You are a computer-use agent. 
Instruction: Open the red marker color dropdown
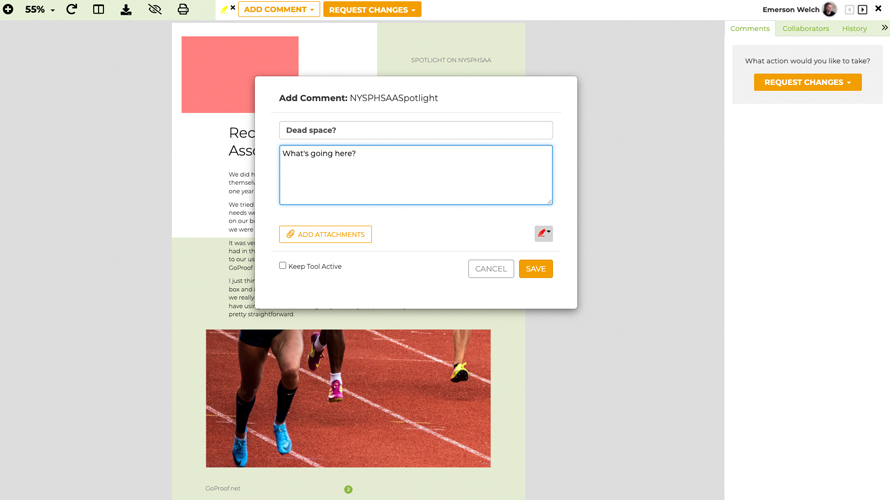tap(543, 233)
